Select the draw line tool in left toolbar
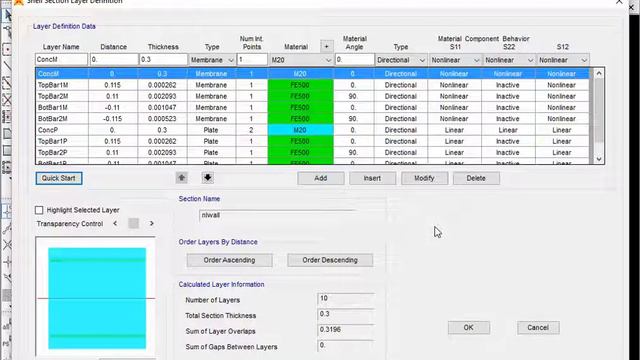Screen dimensions: 640x360 coord(7,66)
